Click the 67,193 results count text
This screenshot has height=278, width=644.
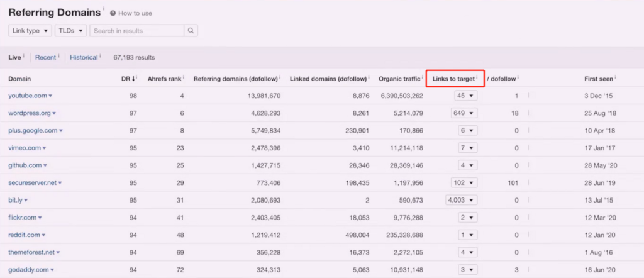point(135,57)
